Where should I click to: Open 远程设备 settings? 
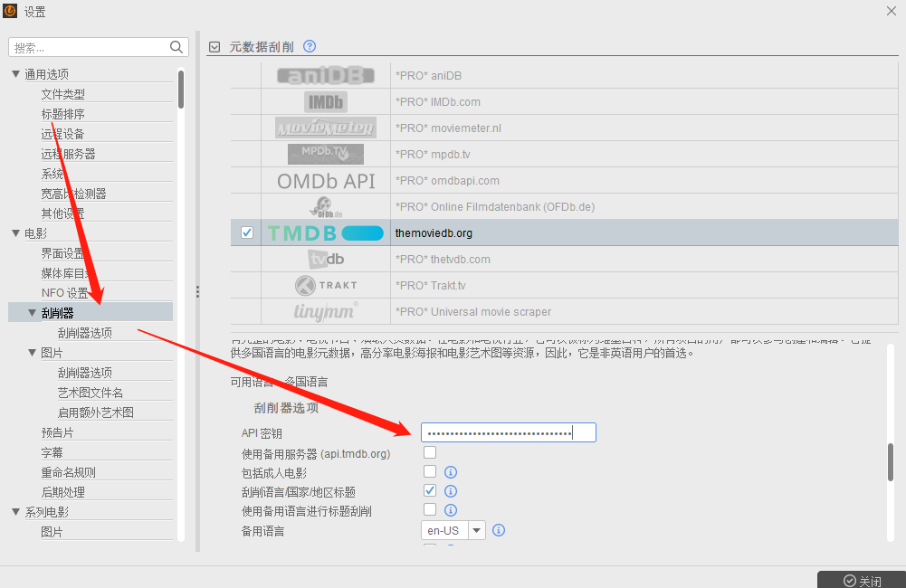tap(63, 134)
